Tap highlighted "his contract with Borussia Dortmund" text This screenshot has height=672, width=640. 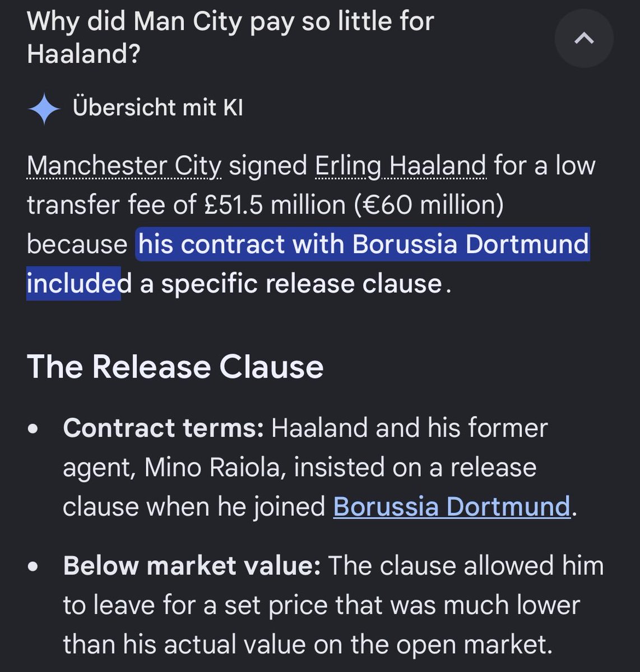[364, 244]
